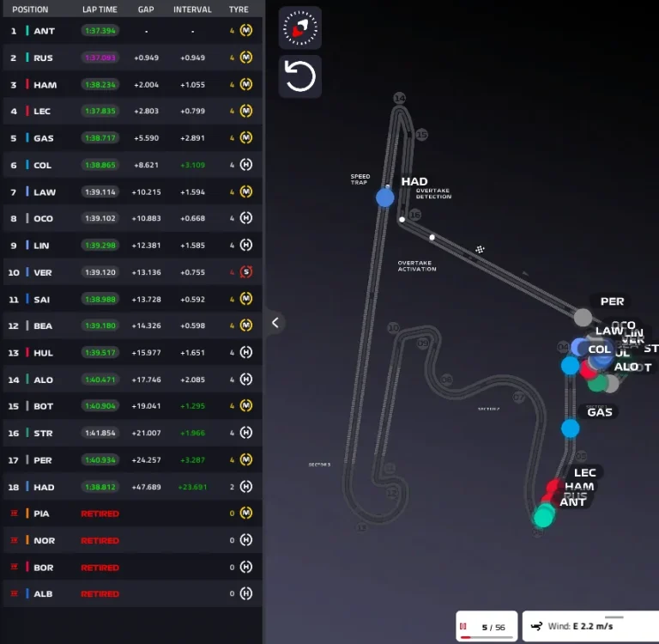The height and width of the screenshot is (644, 659).
Task: Click HAD's blue car marker on map
Action: 385,197
